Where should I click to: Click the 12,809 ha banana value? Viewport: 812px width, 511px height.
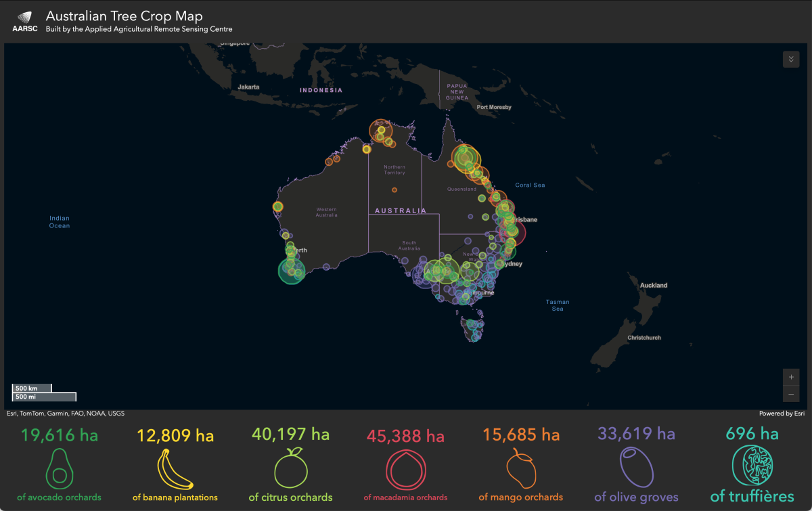[x=175, y=435]
